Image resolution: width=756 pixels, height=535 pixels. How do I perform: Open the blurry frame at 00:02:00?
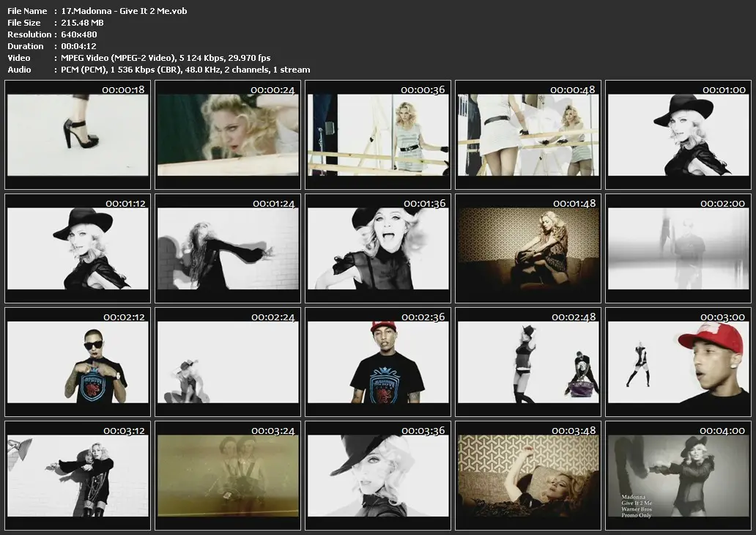[678, 248]
